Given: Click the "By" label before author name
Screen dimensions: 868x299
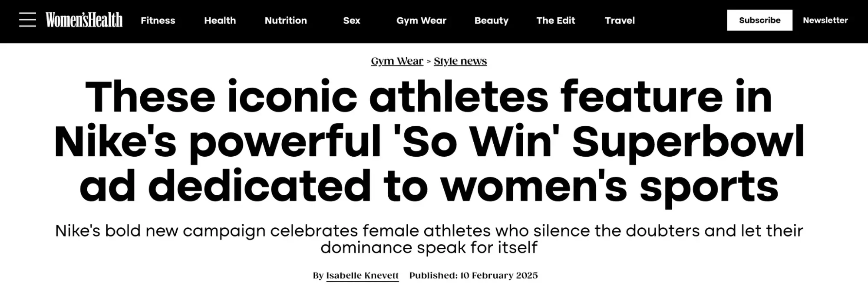Looking at the screenshot, I should pos(318,276).
